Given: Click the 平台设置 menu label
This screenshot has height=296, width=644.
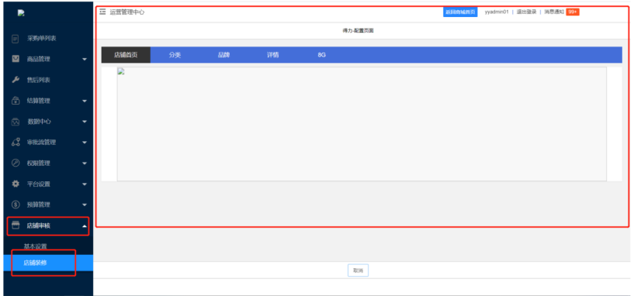Looking at the screenshot, I should pos(38,184).
